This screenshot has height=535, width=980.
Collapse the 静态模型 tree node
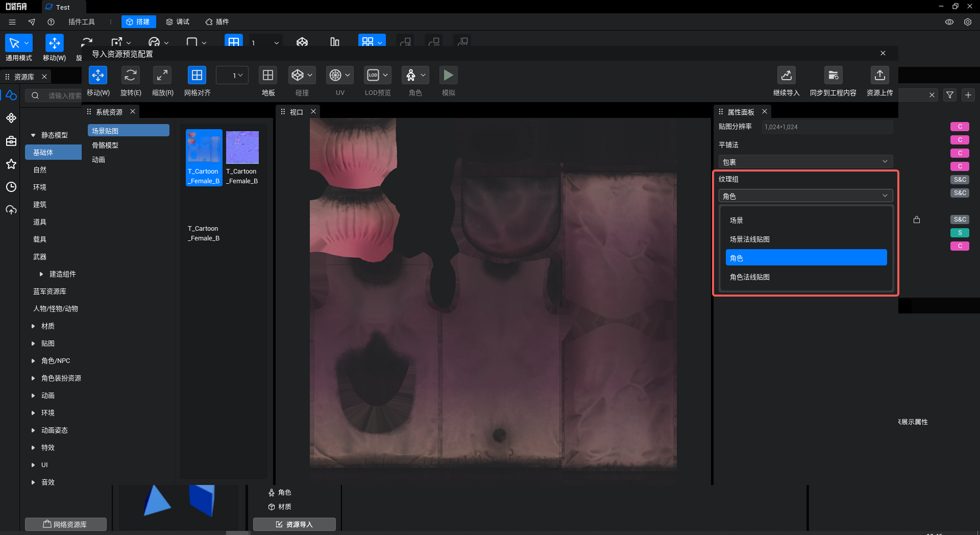tap(33, 135)
